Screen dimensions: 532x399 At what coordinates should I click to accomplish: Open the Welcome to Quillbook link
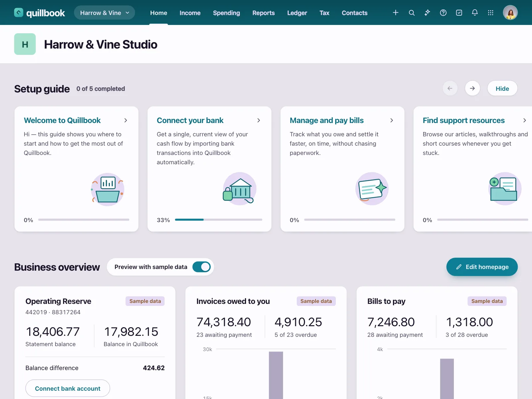coord(62,120)
